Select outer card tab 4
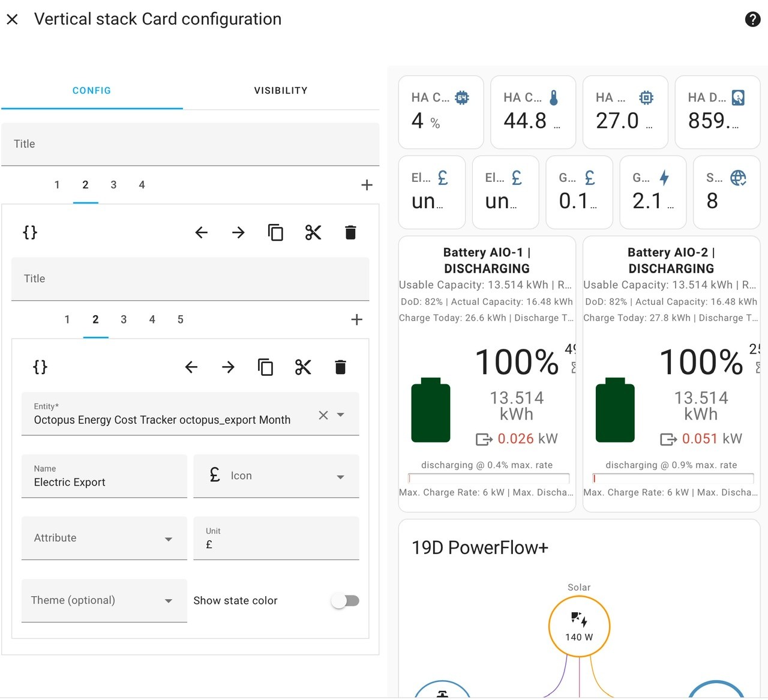Screen dimensions: 768x700 [x=142, y=185]
